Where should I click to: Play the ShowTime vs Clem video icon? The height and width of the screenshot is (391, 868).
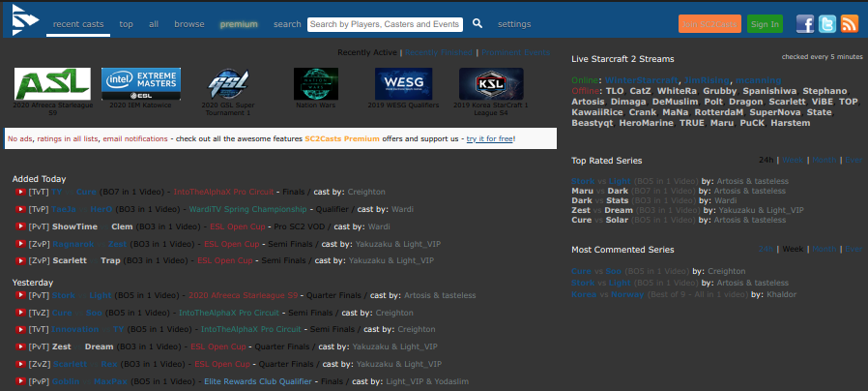(21, 226)
